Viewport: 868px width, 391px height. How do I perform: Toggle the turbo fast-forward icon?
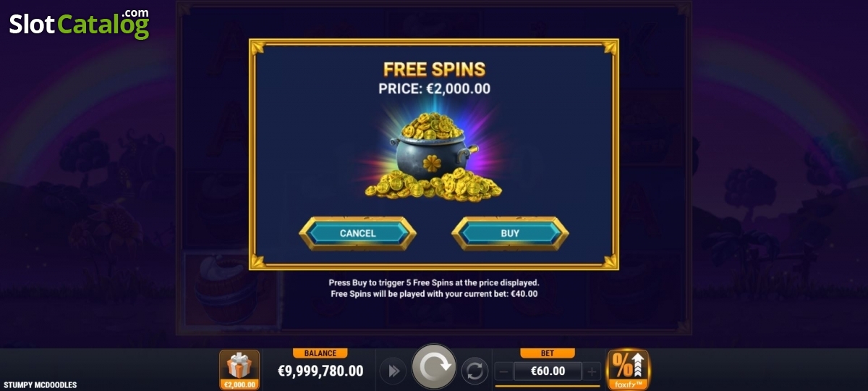tap(394, 371)
